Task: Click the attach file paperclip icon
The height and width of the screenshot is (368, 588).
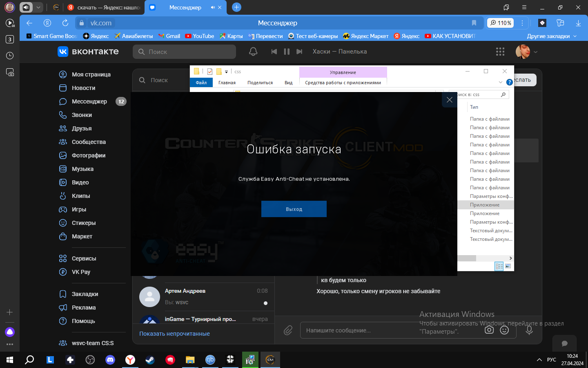Action: [288, 330]
